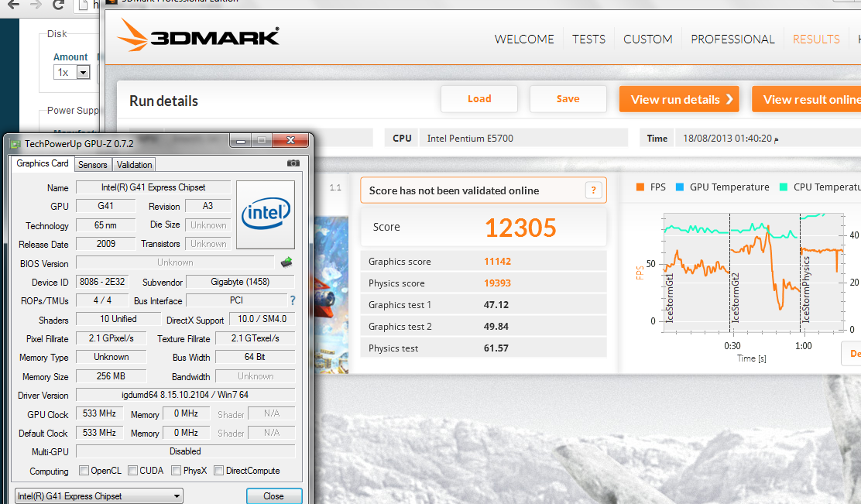The width and height of the screenshot is (861, 504).
Task: Click the IceStormGt2 marker in the chart
Action: point(736,297)
